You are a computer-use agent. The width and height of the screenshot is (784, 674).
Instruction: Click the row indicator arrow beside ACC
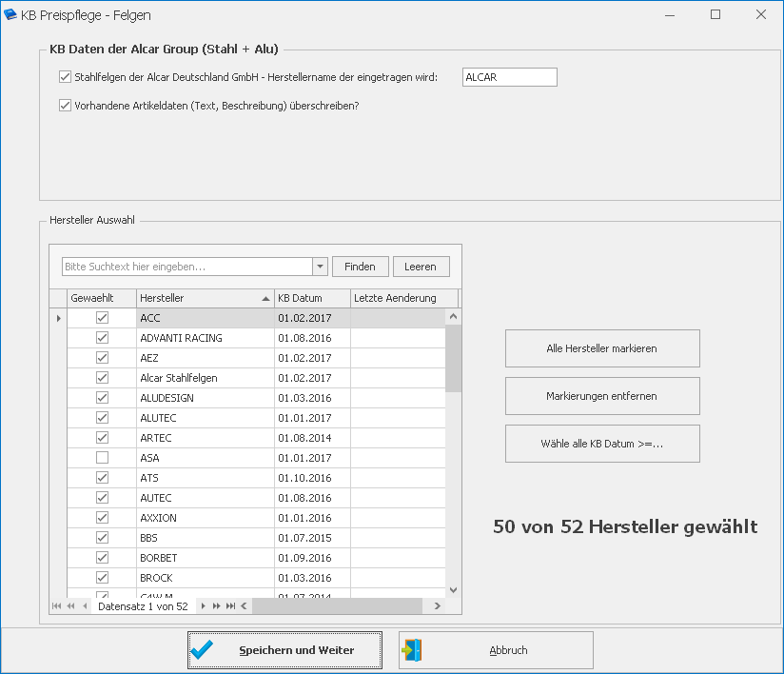pyautogui.click(x=58, y=318)
